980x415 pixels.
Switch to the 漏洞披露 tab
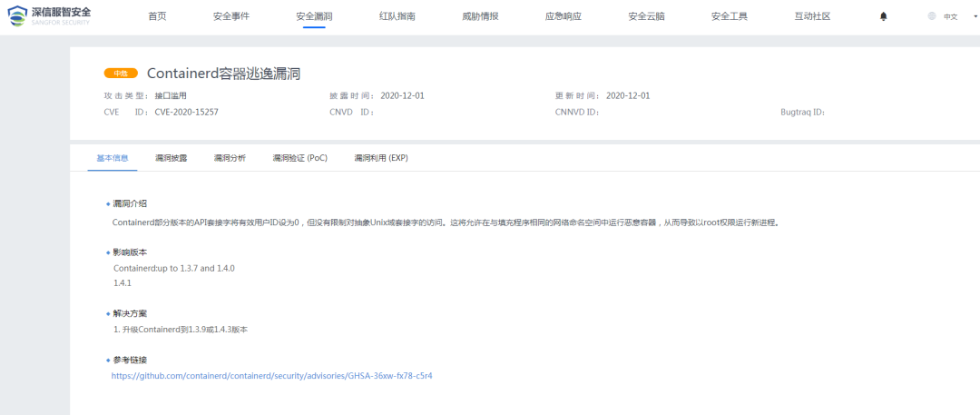[x=171, y=158]
